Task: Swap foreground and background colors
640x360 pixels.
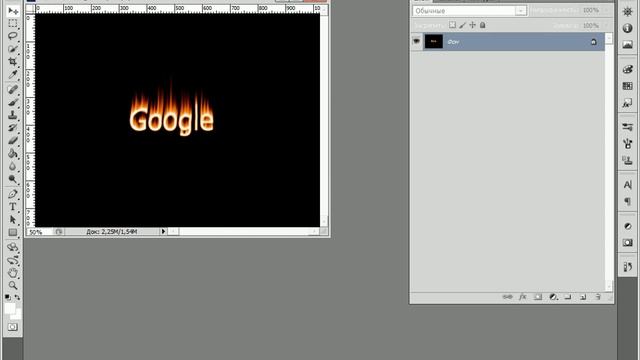Action: tap(17, 297)
